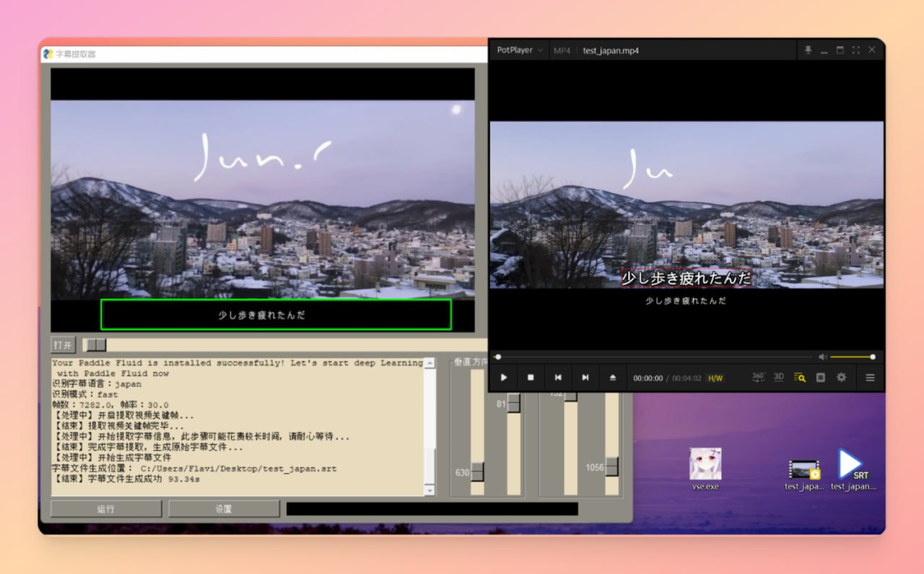The image size is (924, 574).
Task: Open the PotPlayer main menu dropdown
Action: tap(518, 50)
